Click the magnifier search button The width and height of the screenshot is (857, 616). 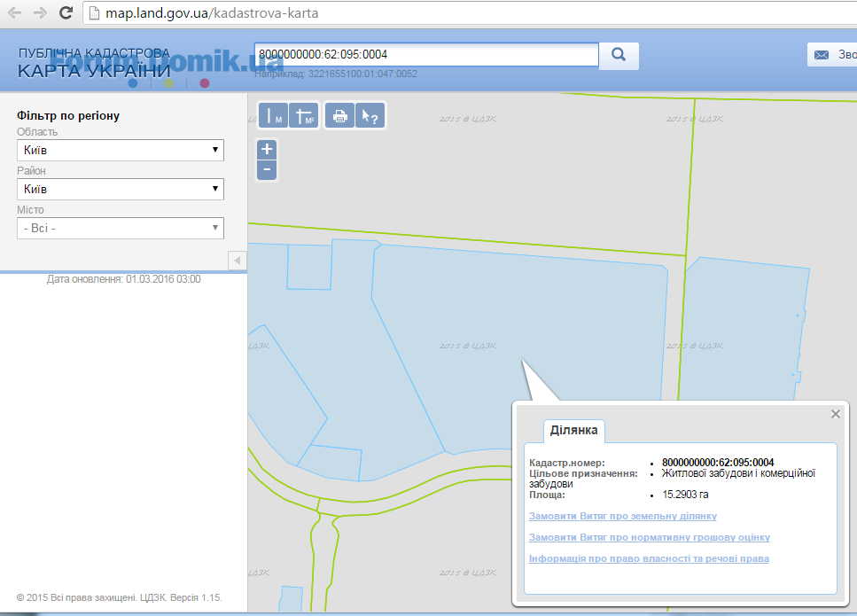pyautogui.click(x=619, y=55)
